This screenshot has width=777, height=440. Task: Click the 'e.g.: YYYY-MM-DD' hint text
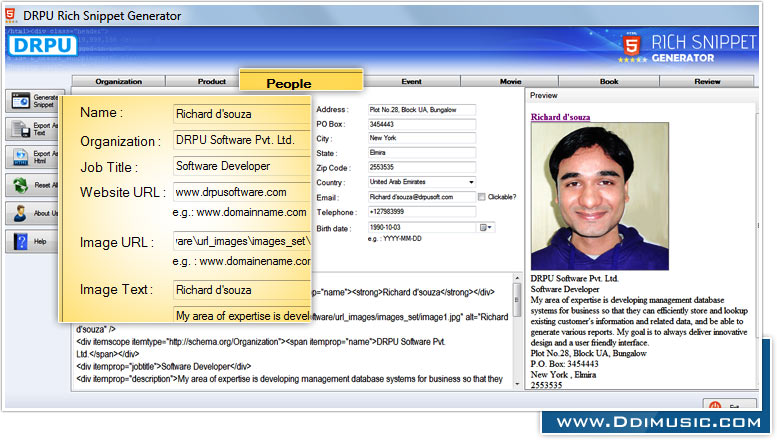pos(394,239)
